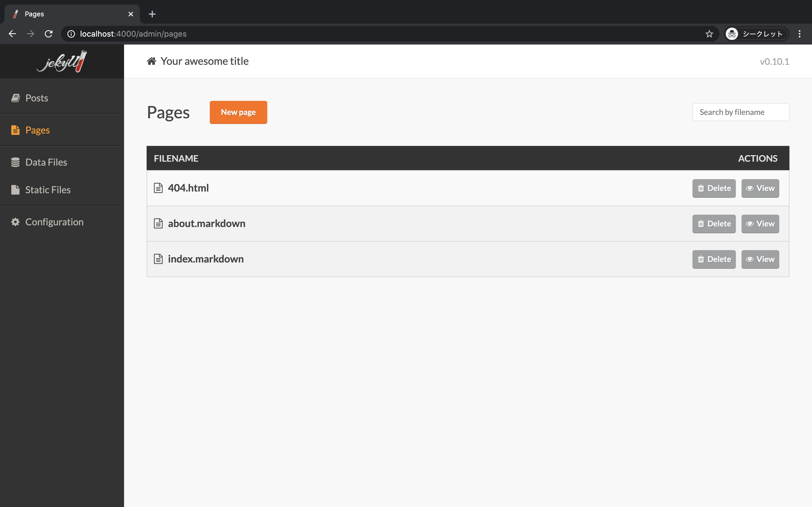Open the Pages section in sidebar
The image size is (812, 507).
37,130
